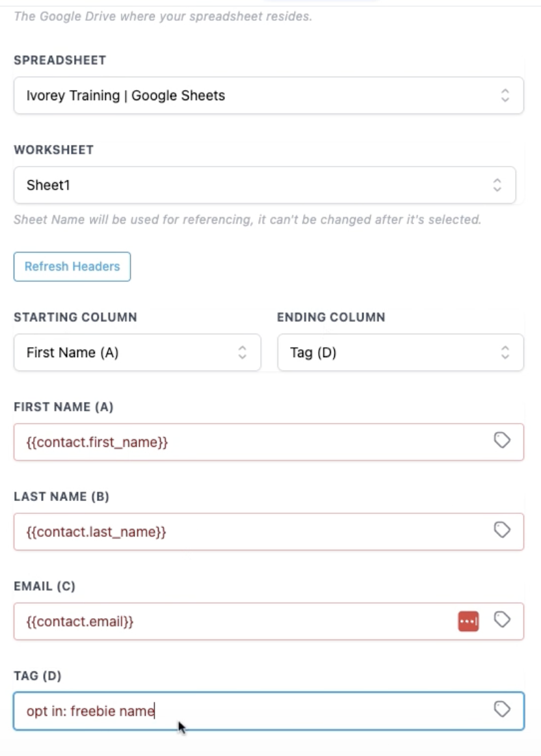This screenshot has width=541, height=756.
Task: Open custom values tag icon for Email
Action: [501, 619]
